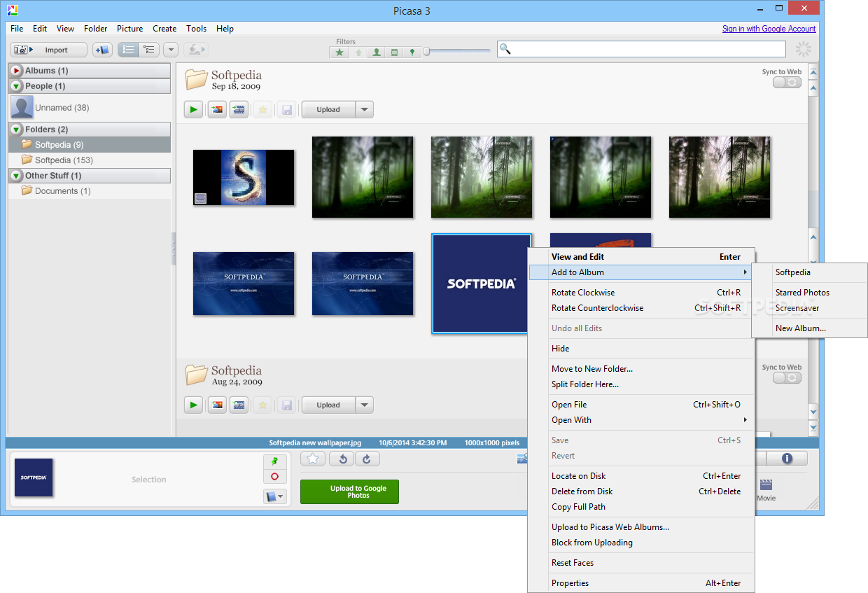
Task: Open Upload dropdown arrow in Sep 18 folder
Action: (364, 109)
